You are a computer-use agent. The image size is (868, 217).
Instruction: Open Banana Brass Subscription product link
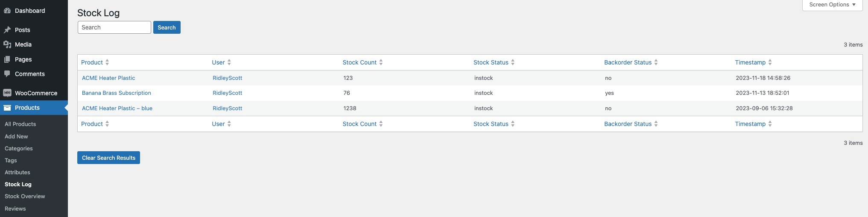pyautogui.click(x=117, y=93)
